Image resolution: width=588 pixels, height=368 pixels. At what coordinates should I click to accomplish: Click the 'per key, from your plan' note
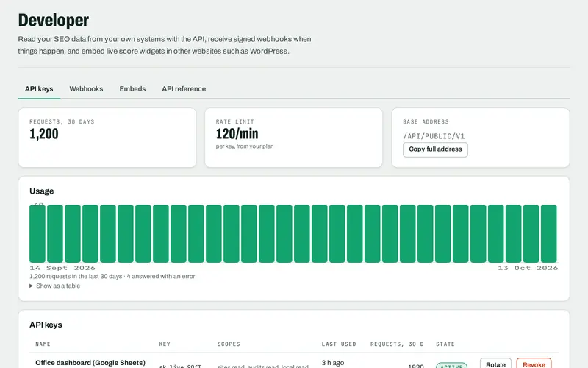245,146
